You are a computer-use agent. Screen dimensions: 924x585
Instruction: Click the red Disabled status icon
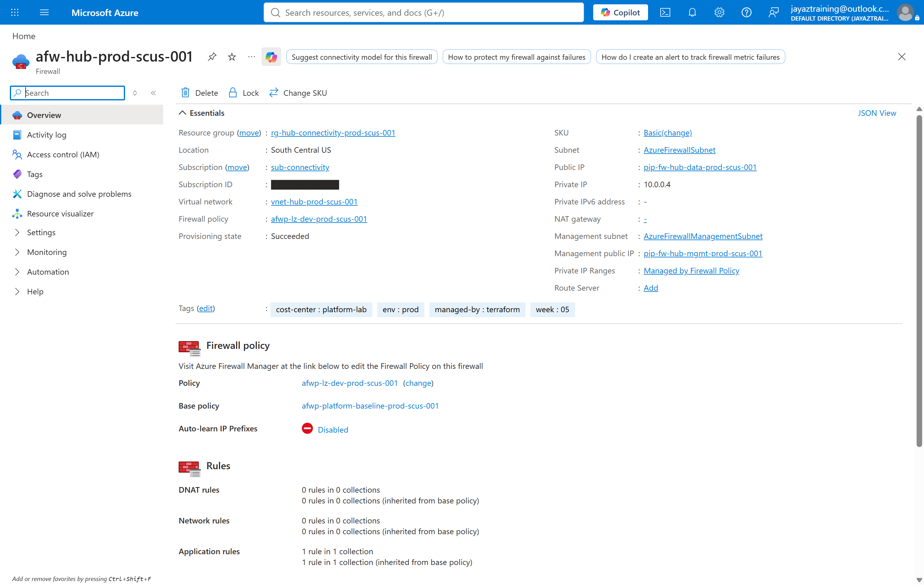click(307, 429)
